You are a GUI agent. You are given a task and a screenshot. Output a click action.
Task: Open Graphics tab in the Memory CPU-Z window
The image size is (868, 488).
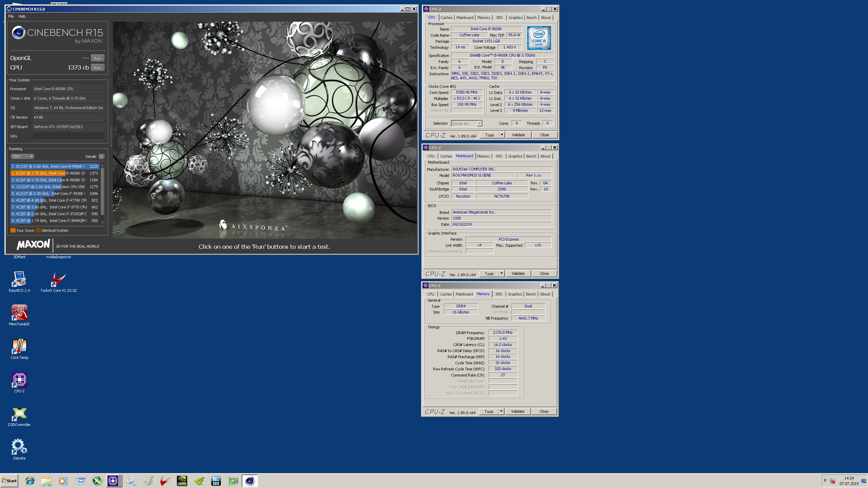pos(515,294)
